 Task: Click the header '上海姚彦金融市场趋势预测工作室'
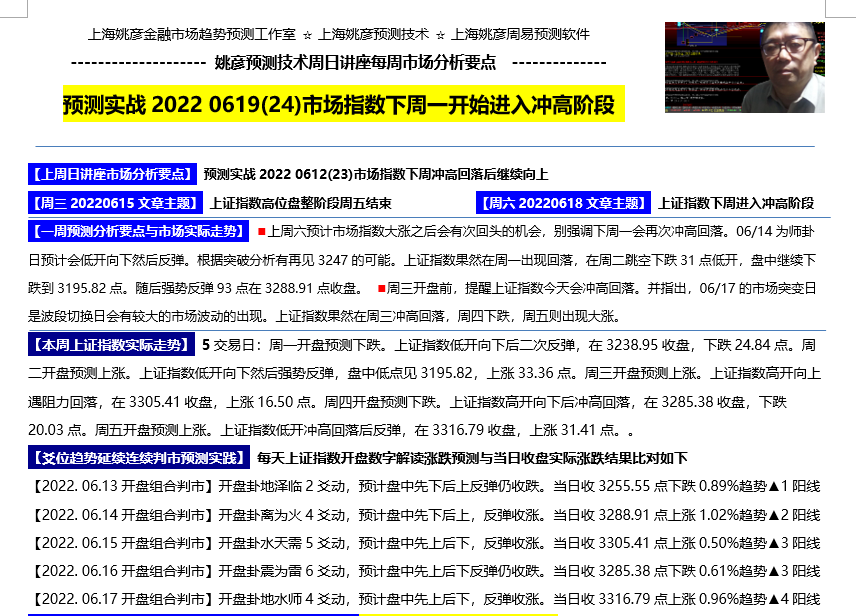(192, 35)
